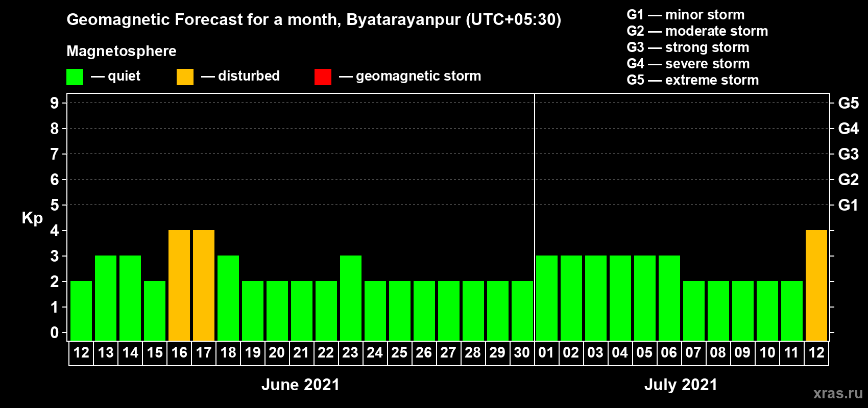
Task: Click the G4 label on the right axis
Action: coord(848,129)
